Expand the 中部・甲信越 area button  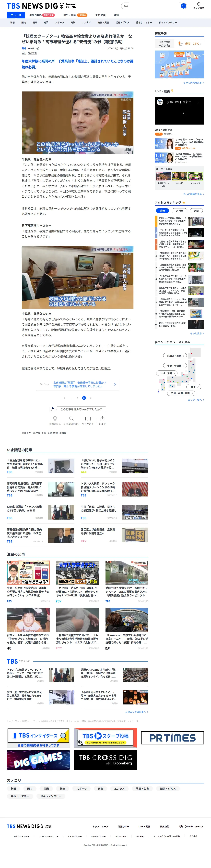(x=175, y=365)
